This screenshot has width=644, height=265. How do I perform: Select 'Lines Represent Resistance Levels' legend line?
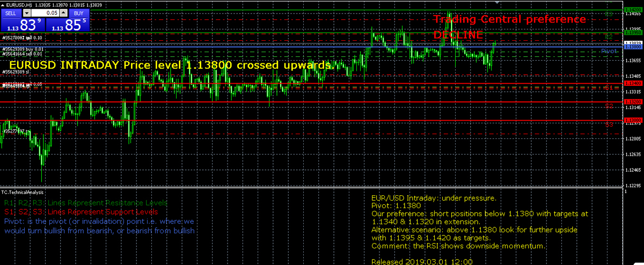[x=108, y=203]
